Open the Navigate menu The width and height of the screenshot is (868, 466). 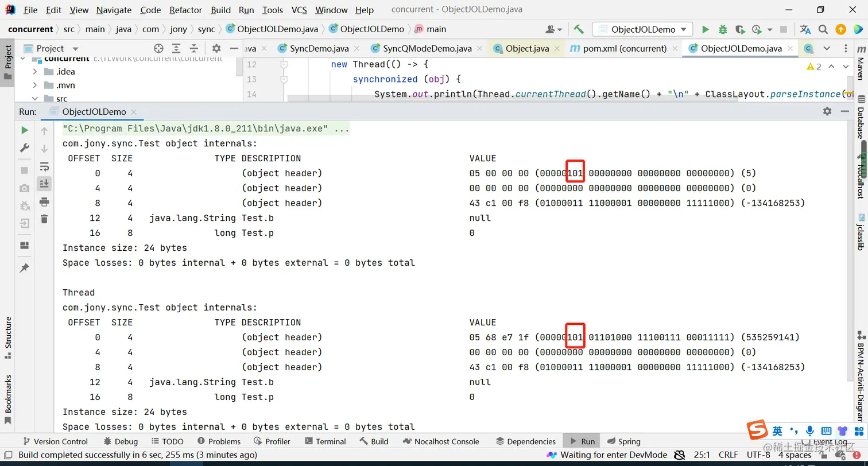click(x=114, y=10)
